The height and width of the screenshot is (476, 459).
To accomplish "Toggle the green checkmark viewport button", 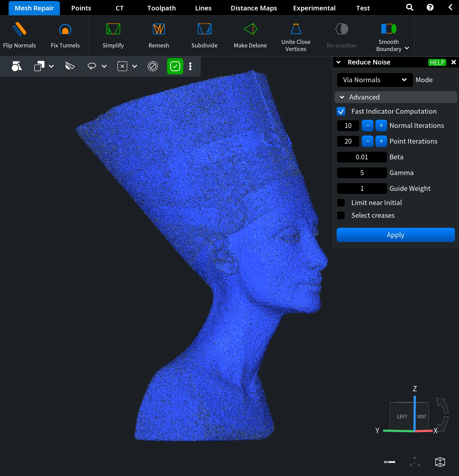I will click(x=175, y=66).
